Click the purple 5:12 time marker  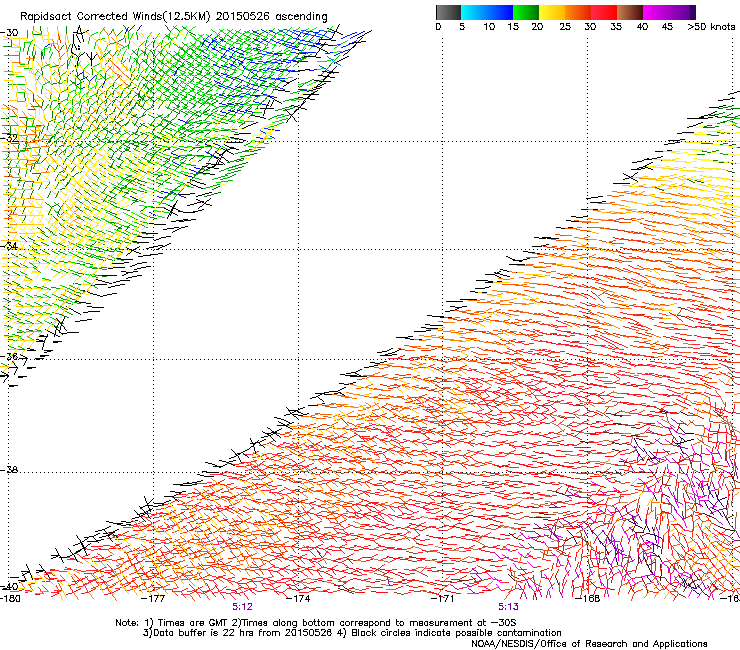pos(243,607)
